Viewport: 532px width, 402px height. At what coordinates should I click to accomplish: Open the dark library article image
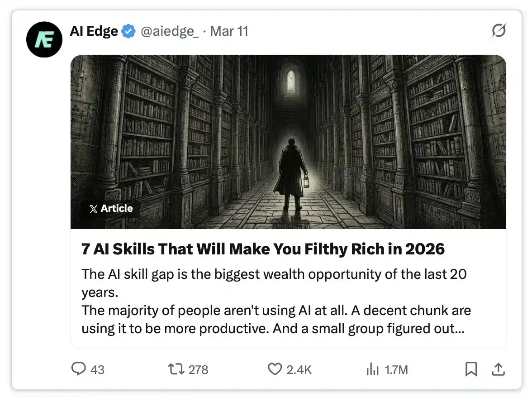point(288,142)
